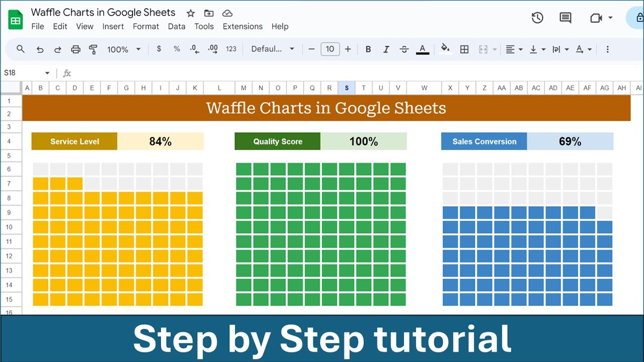Expand the merge cells dropdown arrow

point(495,49)
